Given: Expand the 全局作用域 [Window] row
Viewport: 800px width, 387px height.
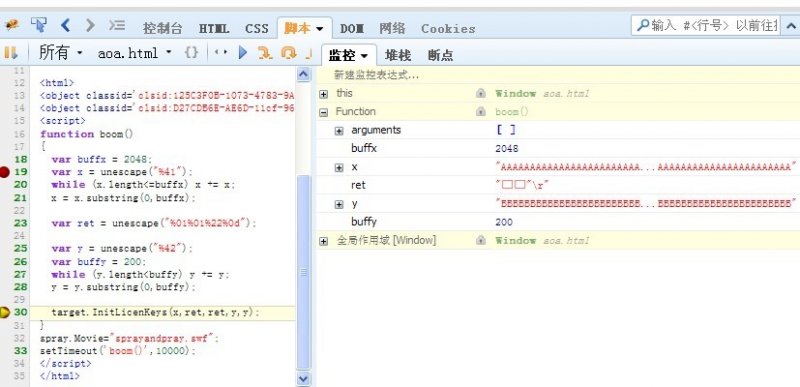Looking at the screenshot, I should point(323,241).
